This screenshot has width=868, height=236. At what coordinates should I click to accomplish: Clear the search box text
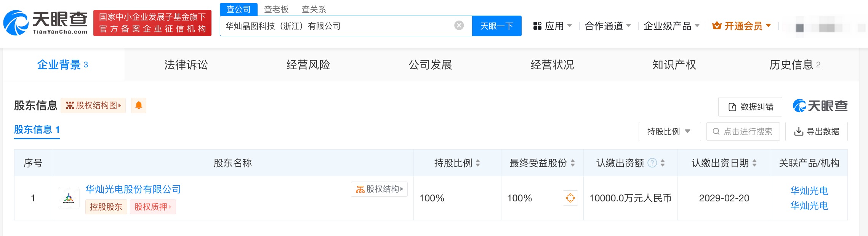click(x=459, y=26)
